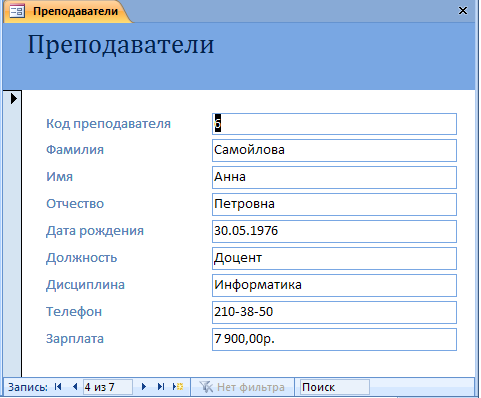
Task: Click the Дисциплина field containing Информатика
Action: click(334, 285)
